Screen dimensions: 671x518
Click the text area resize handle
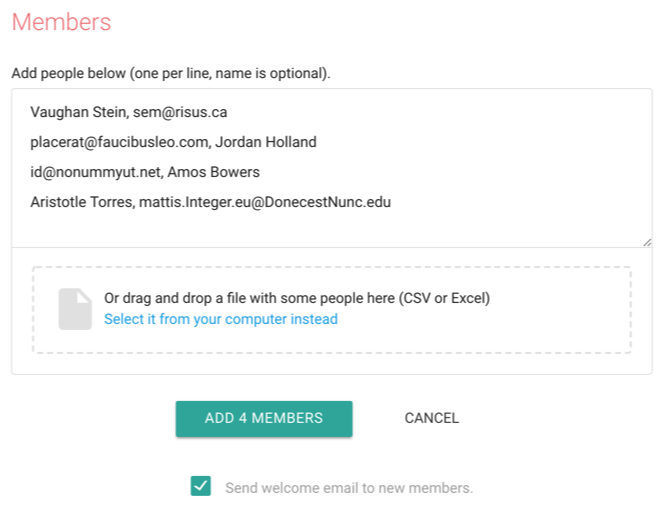pos(646,241)
